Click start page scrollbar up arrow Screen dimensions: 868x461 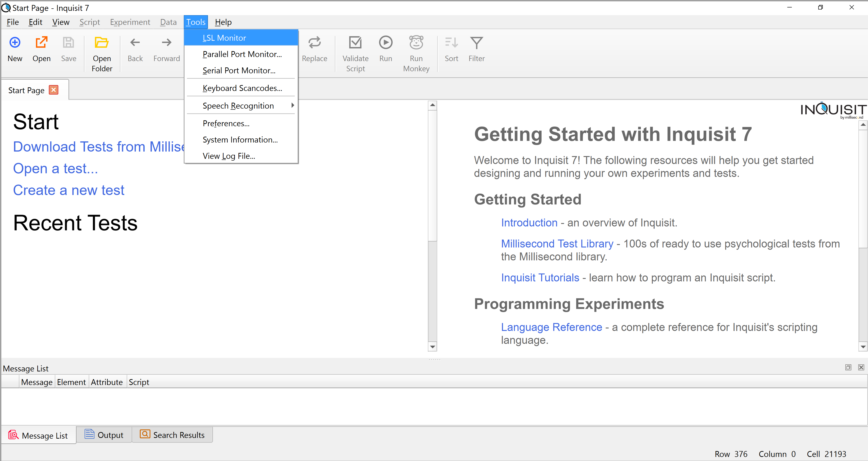432,105
